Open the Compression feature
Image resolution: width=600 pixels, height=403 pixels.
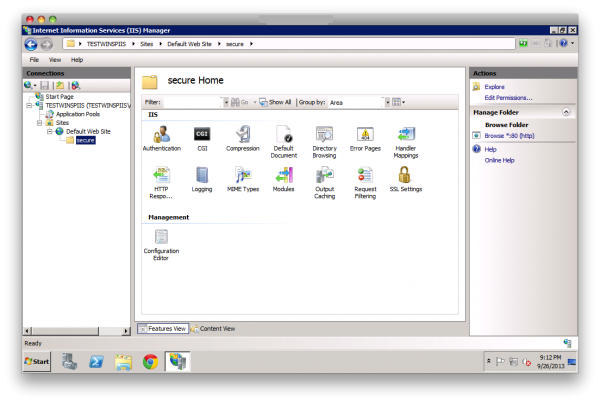[x=242, y=134]
